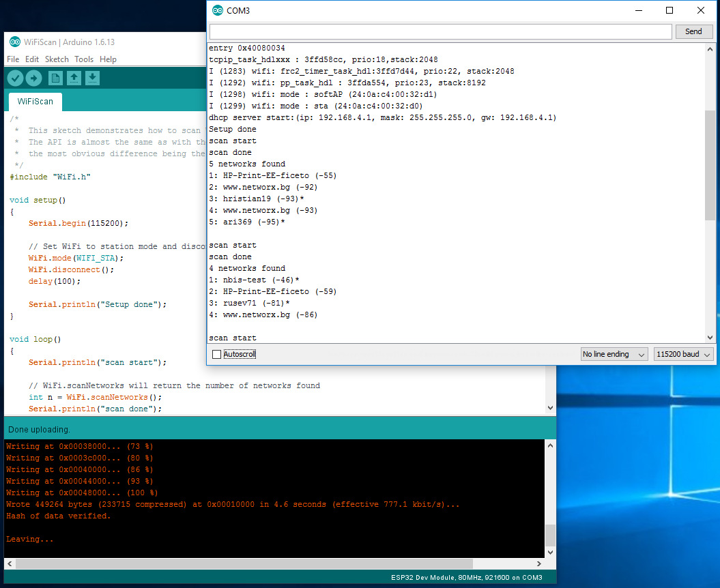Screen dimensions: 720x588
Task: Click the Arduino logo in the COM3 title bar
Action: [x=218, y=10]
